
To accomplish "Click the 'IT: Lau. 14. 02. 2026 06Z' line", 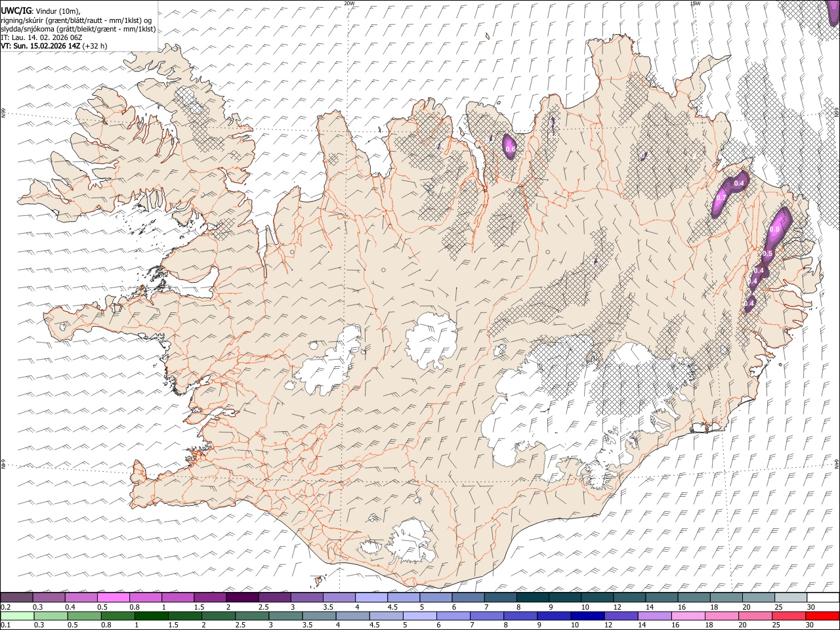I will point(41,38).
